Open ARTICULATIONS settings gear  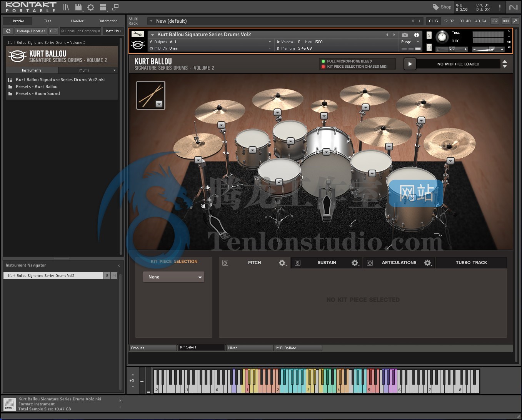click(x=428, y=263)
